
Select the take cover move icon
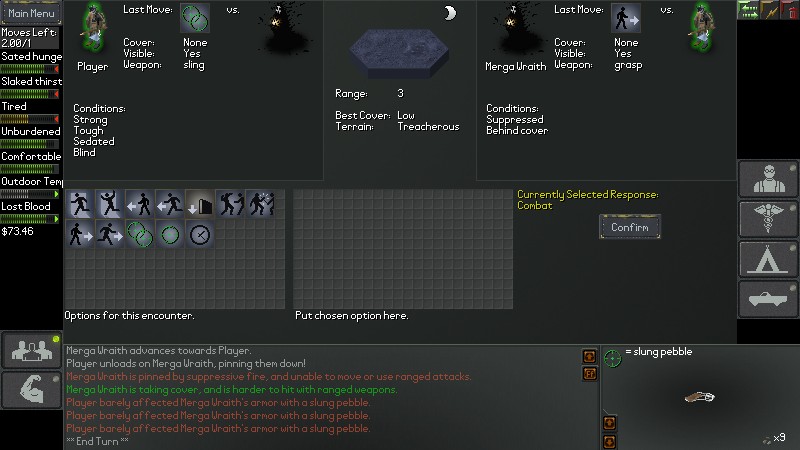point(199,204)
